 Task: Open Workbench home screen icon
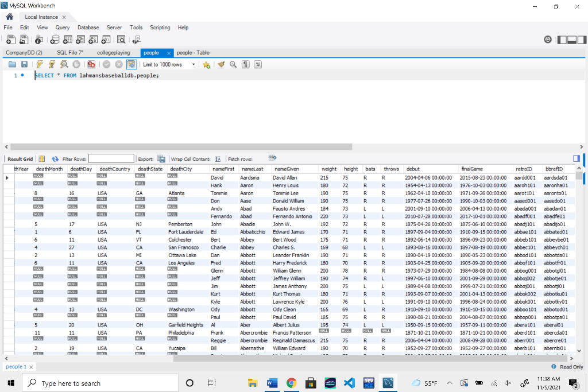[10, 17]
